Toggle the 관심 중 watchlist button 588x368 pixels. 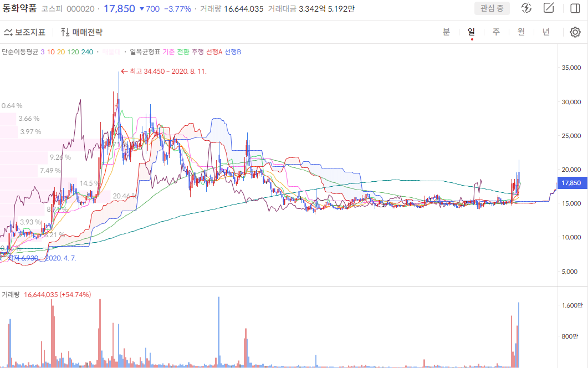point(492,8)
